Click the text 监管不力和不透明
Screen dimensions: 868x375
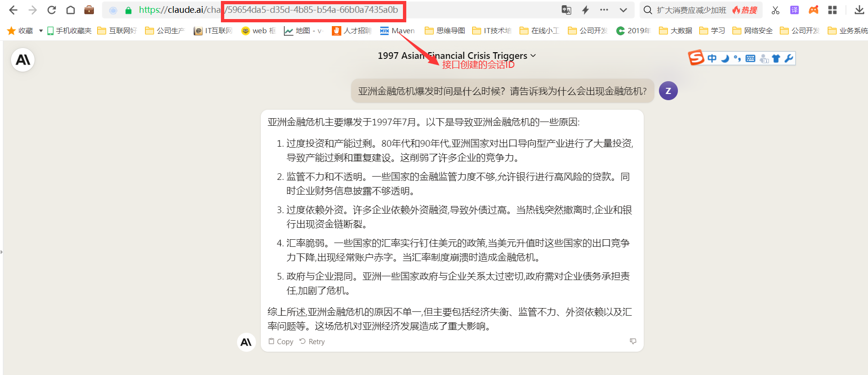pyautogui.click(x=324, y=177)
